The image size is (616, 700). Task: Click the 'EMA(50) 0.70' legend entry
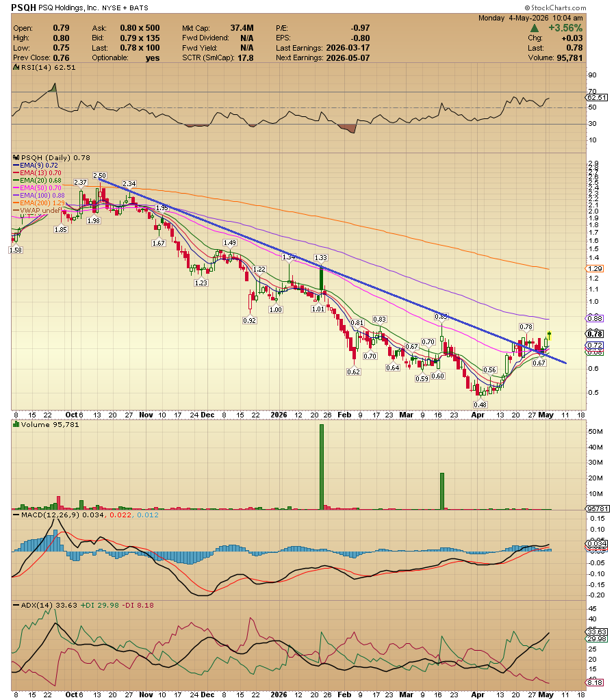pos(38,188)
